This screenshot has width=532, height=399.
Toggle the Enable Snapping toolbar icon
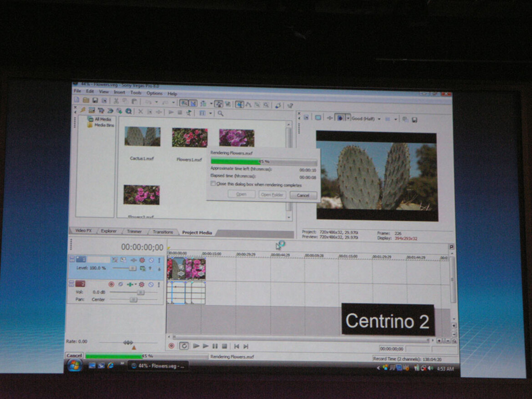coord(184,102)
